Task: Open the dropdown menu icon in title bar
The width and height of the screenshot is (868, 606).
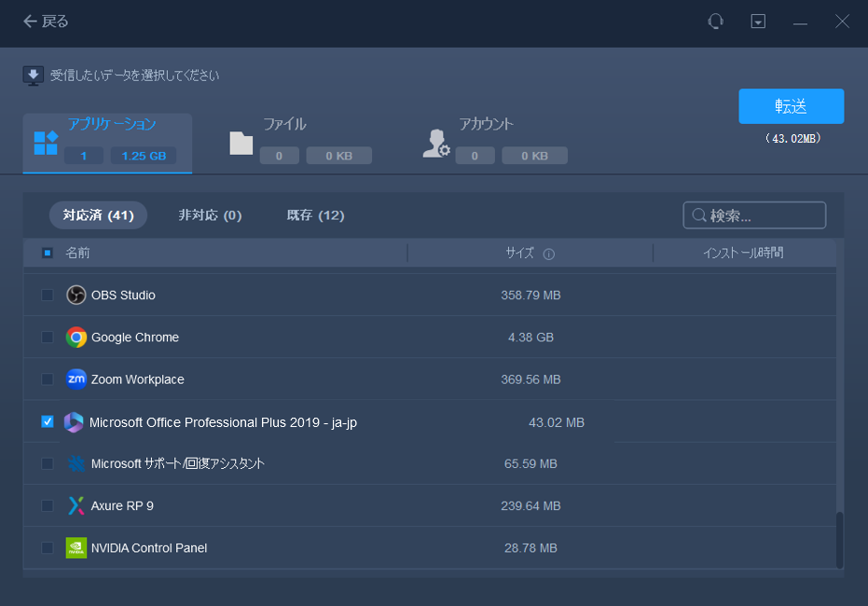Action: [x=758, y=21]
